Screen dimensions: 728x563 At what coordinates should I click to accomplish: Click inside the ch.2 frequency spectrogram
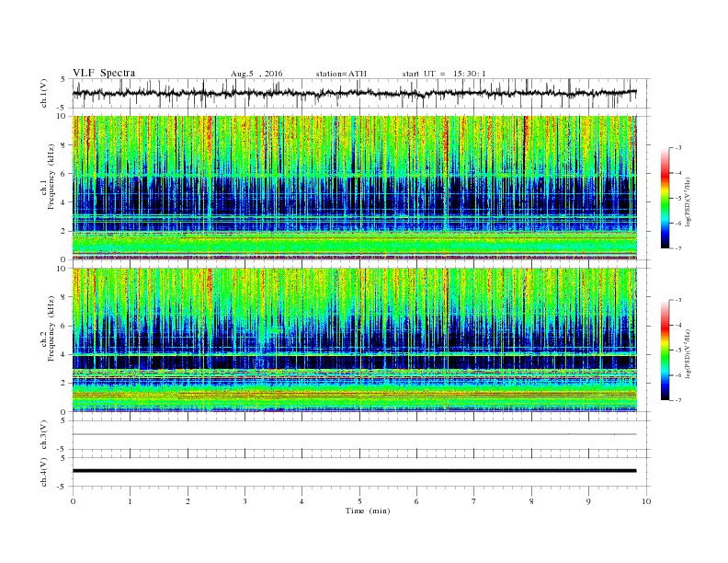354,339
